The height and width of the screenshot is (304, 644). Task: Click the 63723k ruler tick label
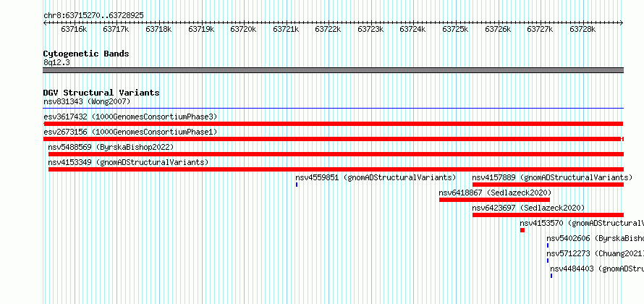(371, 29)
